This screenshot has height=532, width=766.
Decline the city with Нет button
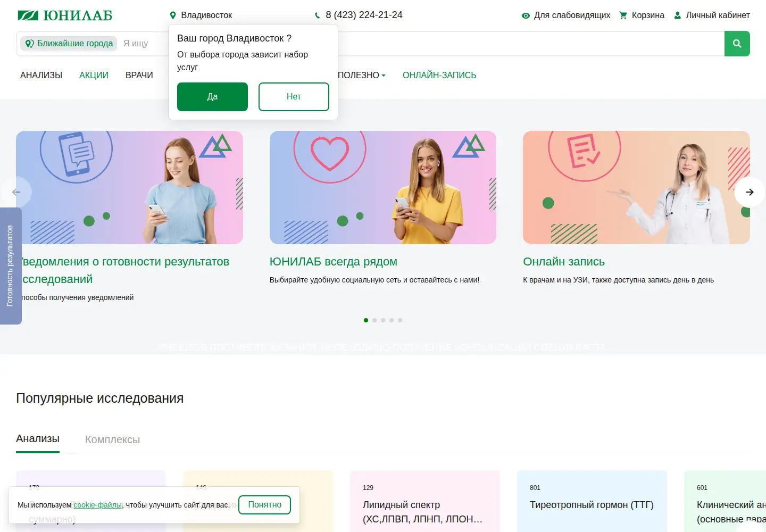tap(294, 97)
